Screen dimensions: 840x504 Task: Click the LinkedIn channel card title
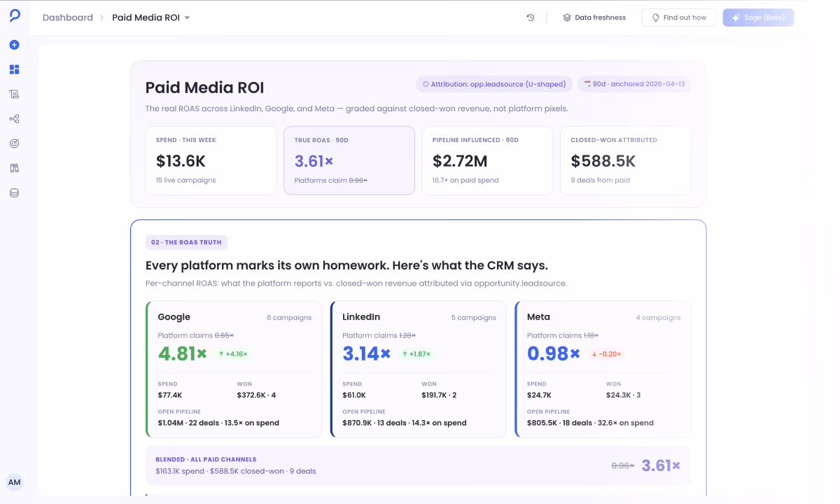point(361,317)
